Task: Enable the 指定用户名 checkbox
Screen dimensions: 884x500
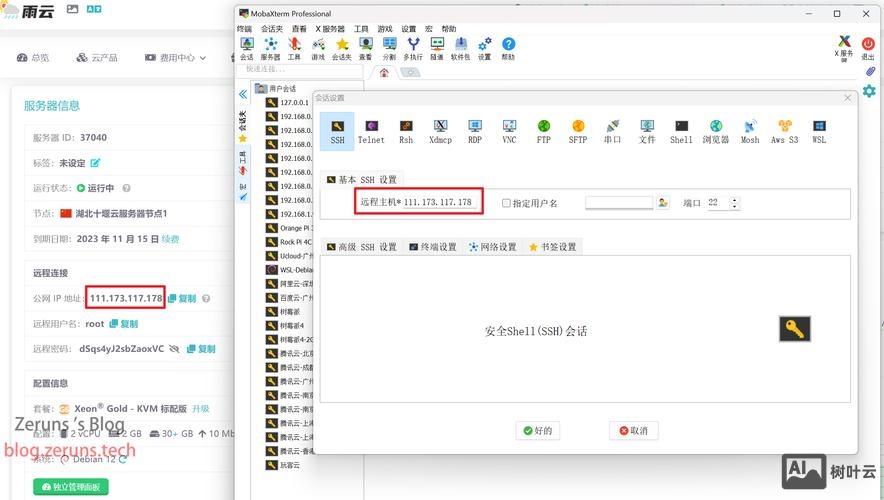Action: (506, 203)
